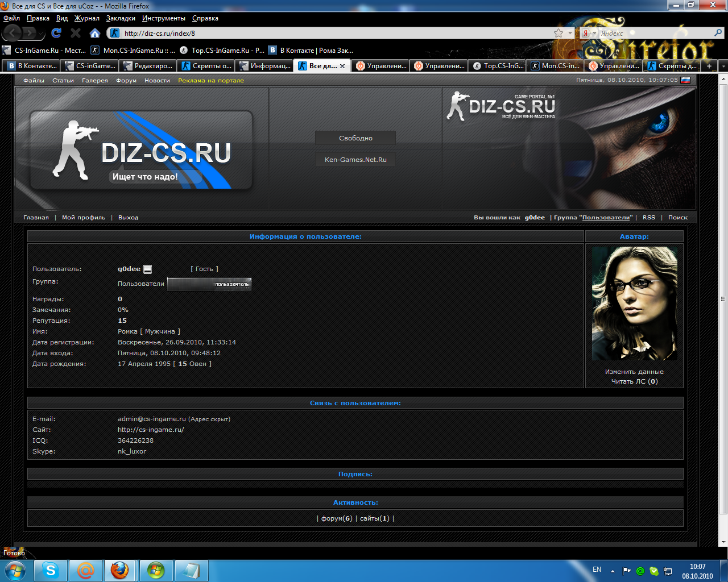Open the Yandex search engine selector

coord(588,33)
